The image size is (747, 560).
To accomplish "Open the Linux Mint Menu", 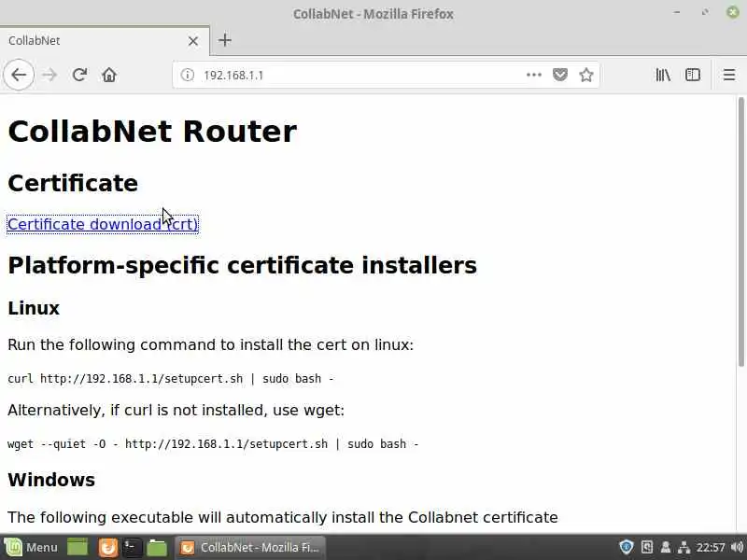I will (x=31, y=547).
